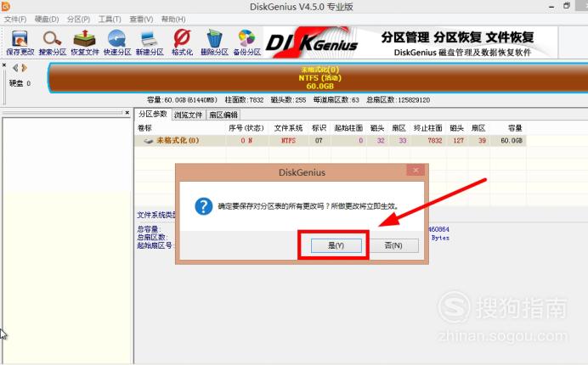Open the 硬盘(D) menu

coord(47,20)
